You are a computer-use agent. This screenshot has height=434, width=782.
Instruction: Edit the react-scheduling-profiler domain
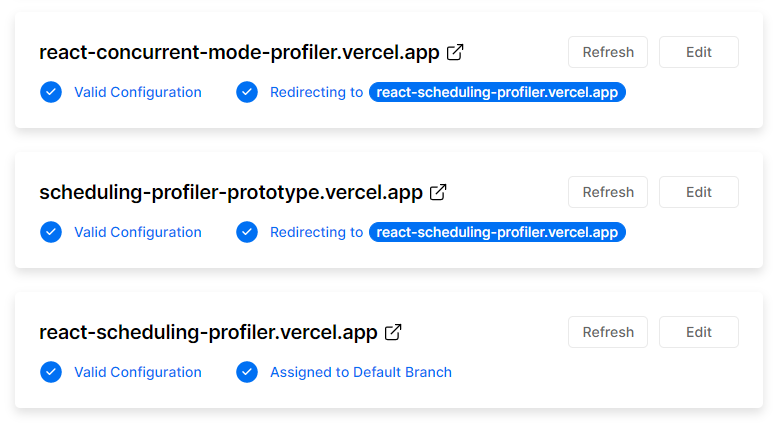[699, 332]
